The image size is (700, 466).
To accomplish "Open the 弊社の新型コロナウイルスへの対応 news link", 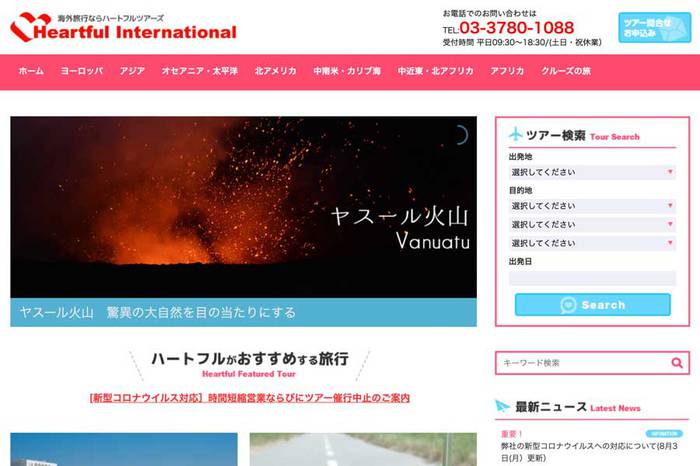I will click(589, 452).
